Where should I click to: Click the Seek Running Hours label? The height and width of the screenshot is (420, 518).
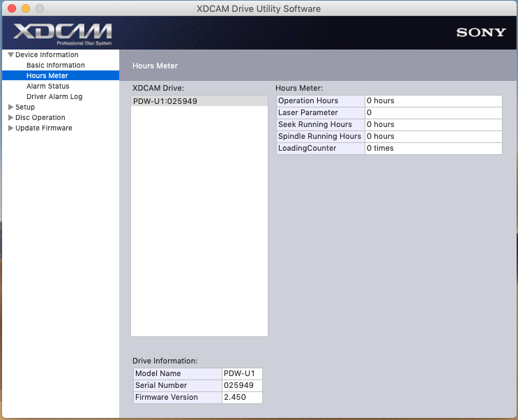pos(321,125)
